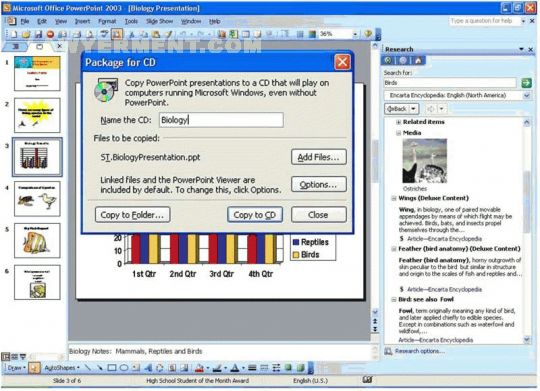
Task: Open the Draw menu in Drawing toolbar
Action: 16,368
